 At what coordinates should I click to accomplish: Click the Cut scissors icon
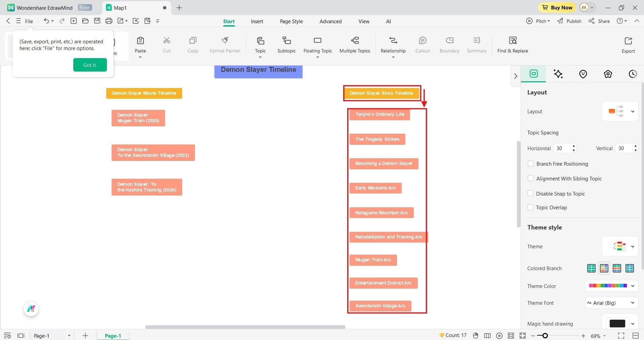click(167, 41)
